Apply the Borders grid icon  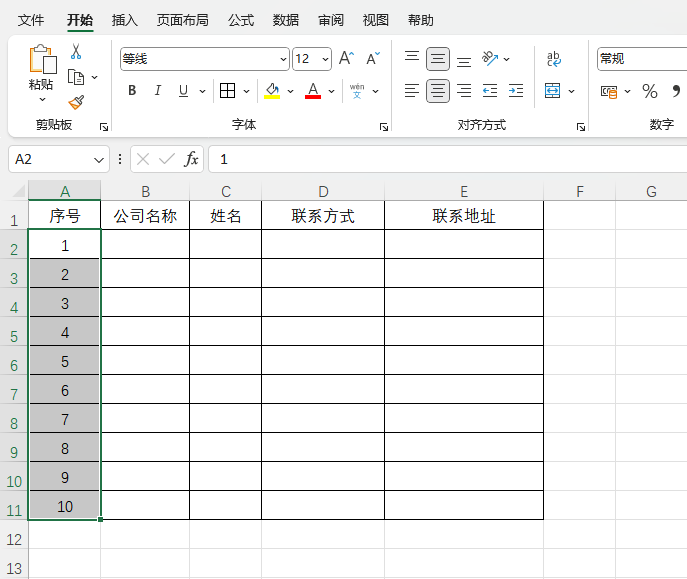[227, 91]
